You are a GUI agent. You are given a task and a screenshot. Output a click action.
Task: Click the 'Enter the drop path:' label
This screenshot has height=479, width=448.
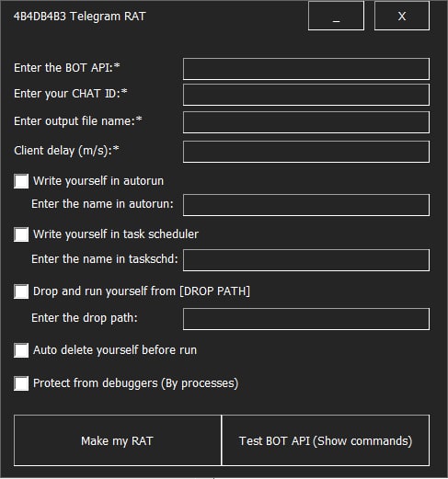coord(85,318)
